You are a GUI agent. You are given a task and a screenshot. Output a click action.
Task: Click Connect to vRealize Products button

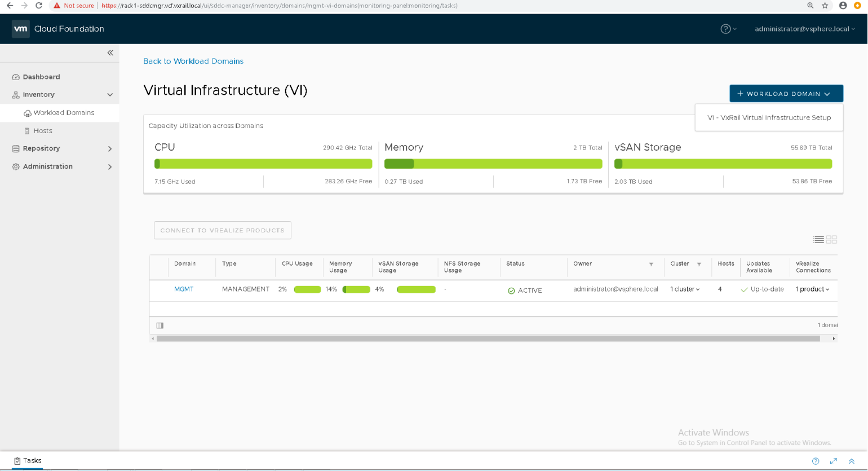tap(223, 230)
